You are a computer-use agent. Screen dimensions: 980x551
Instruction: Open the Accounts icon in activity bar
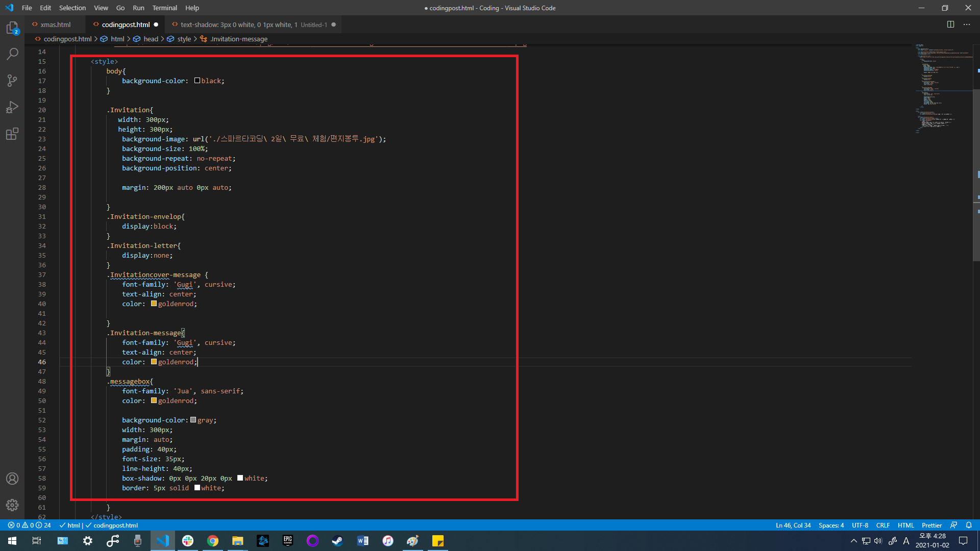tap(12, 479)
